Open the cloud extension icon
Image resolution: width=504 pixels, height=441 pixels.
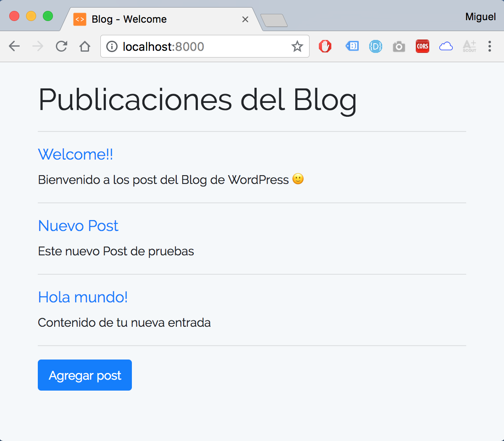pyautogui.click(x=446, y=46)
